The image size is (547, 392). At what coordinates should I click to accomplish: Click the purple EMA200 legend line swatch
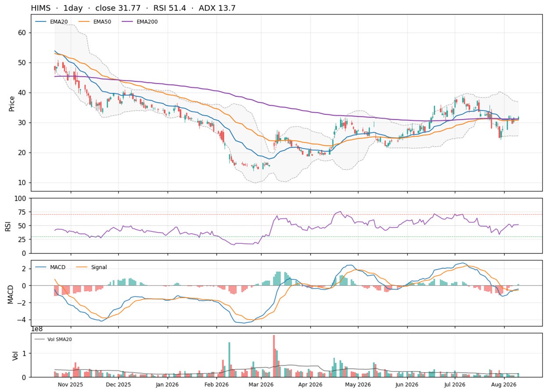click(127, 21)
